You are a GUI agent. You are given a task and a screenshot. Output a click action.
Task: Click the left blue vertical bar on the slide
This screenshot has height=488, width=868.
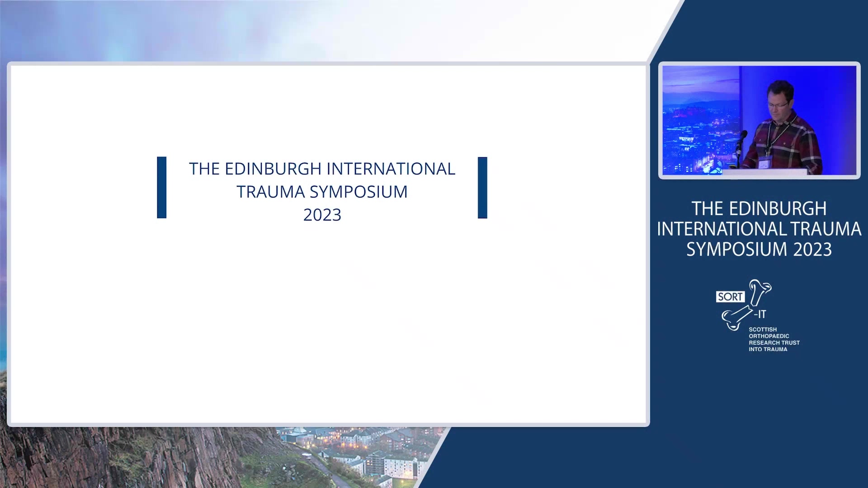coord(161,188)
